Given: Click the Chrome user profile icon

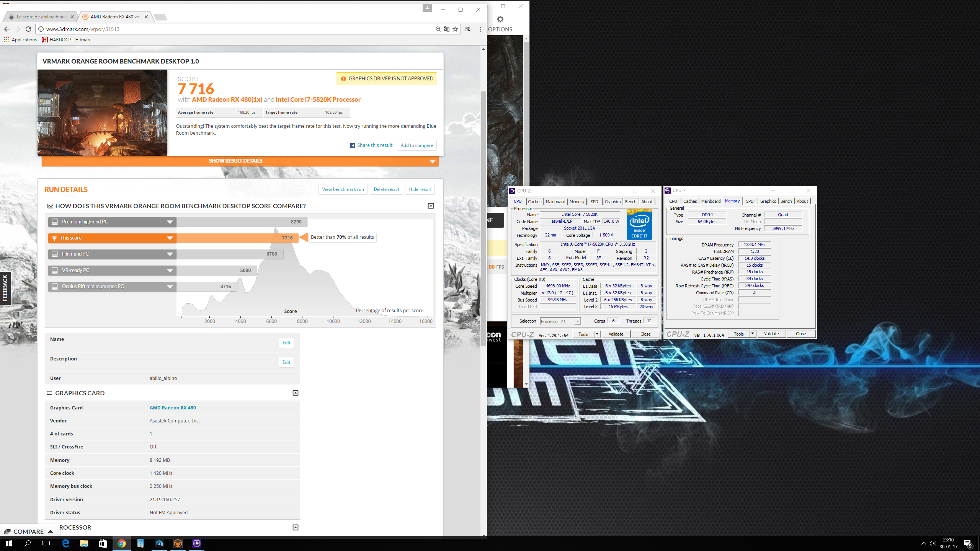Looking at the screenshot, I should [427, 8].
